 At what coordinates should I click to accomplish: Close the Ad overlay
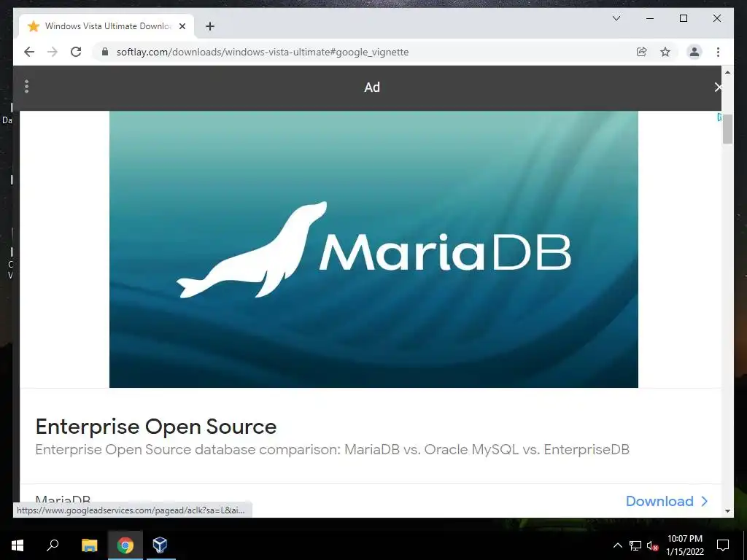(717, 87)
